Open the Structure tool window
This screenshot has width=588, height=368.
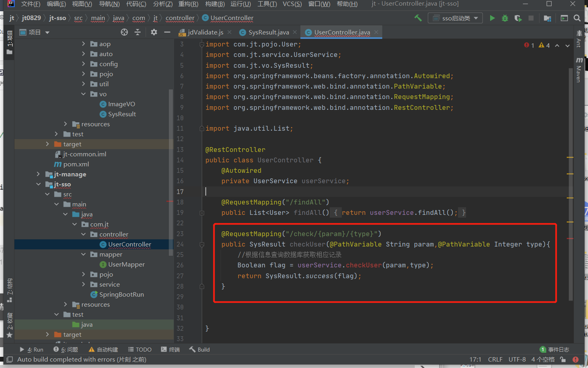pos(10,290)
